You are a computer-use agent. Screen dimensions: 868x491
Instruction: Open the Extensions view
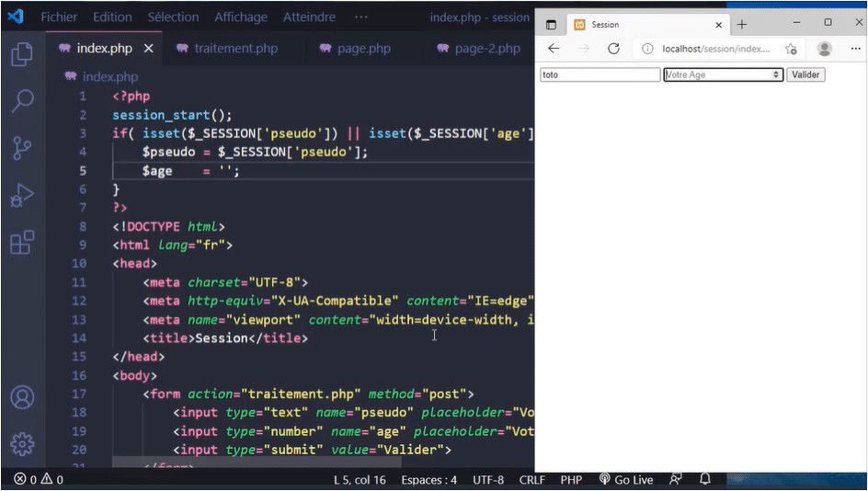coord(22,242)
